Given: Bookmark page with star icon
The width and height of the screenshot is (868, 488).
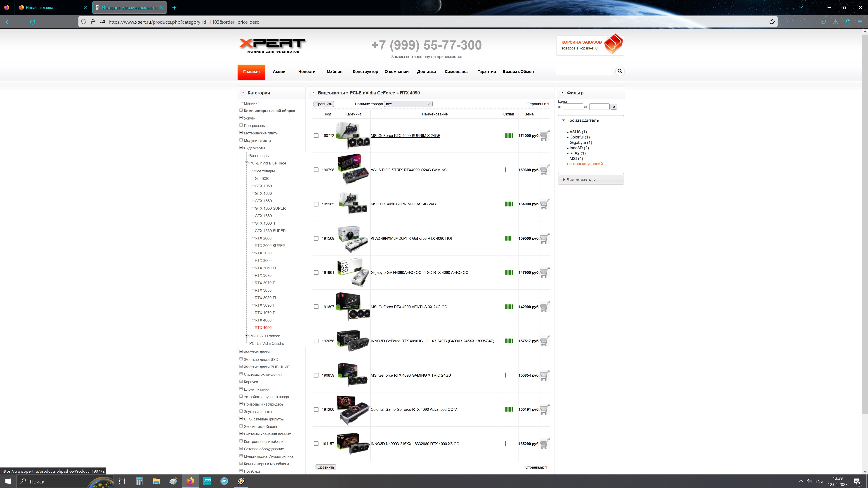Looking at the screenshot, I should [x=772, y=22].
